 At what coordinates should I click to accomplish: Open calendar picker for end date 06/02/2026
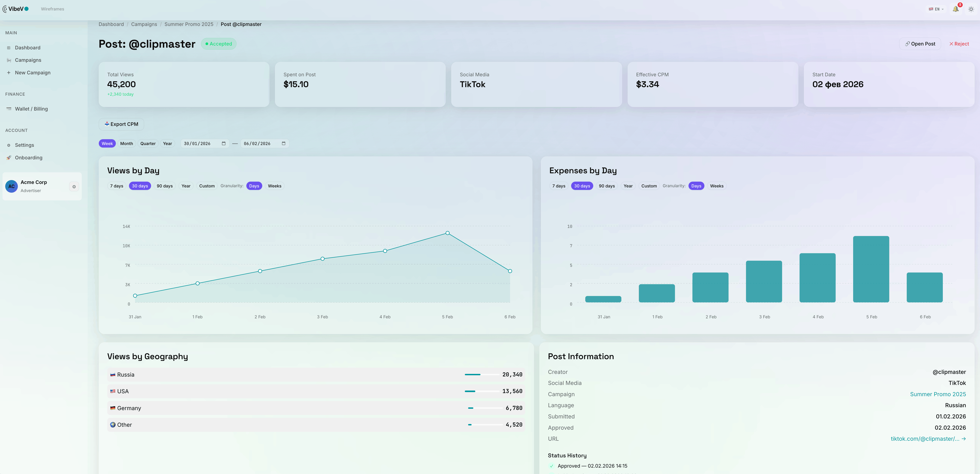[283, 143]
